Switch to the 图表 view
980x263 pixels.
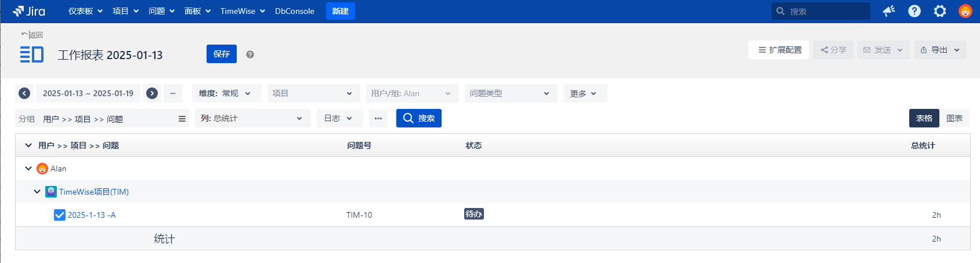click(x=954, y=118)
